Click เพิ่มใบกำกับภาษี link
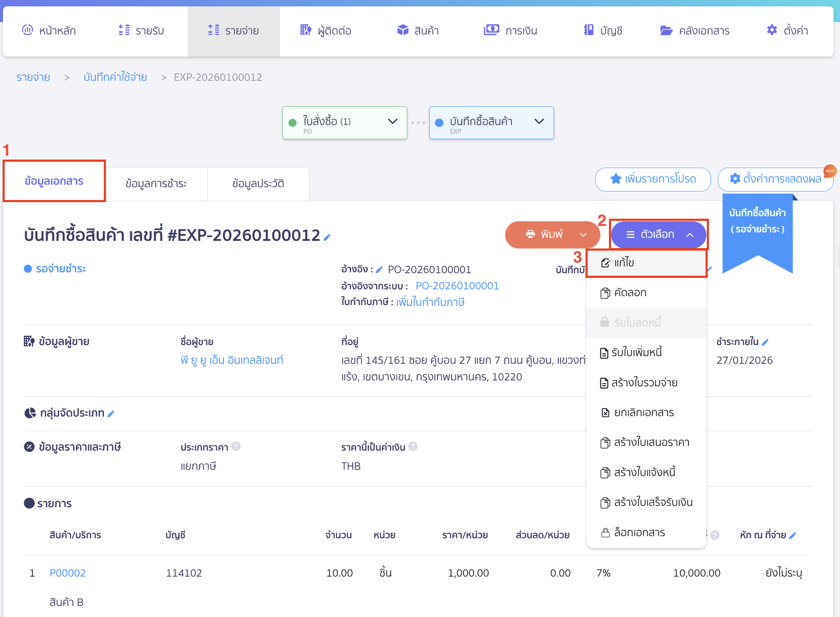The image size is (840, 617). (x=430, y=302)
